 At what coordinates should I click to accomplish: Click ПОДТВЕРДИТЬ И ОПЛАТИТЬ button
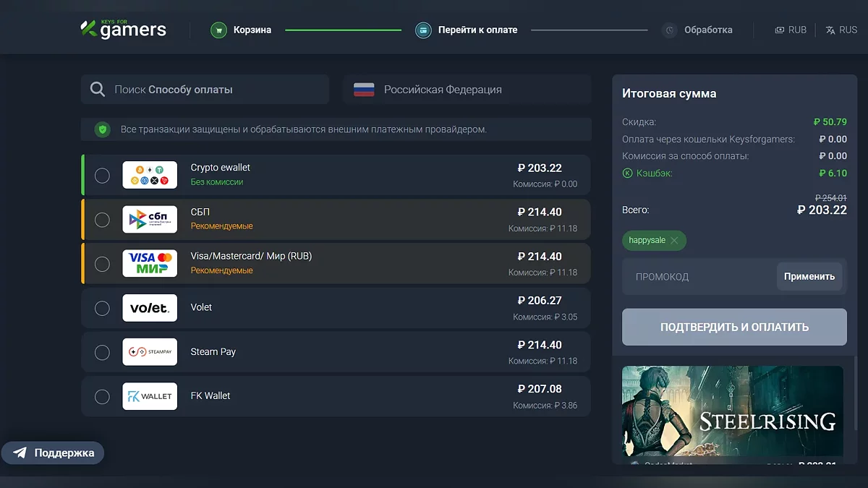[734, 327]
